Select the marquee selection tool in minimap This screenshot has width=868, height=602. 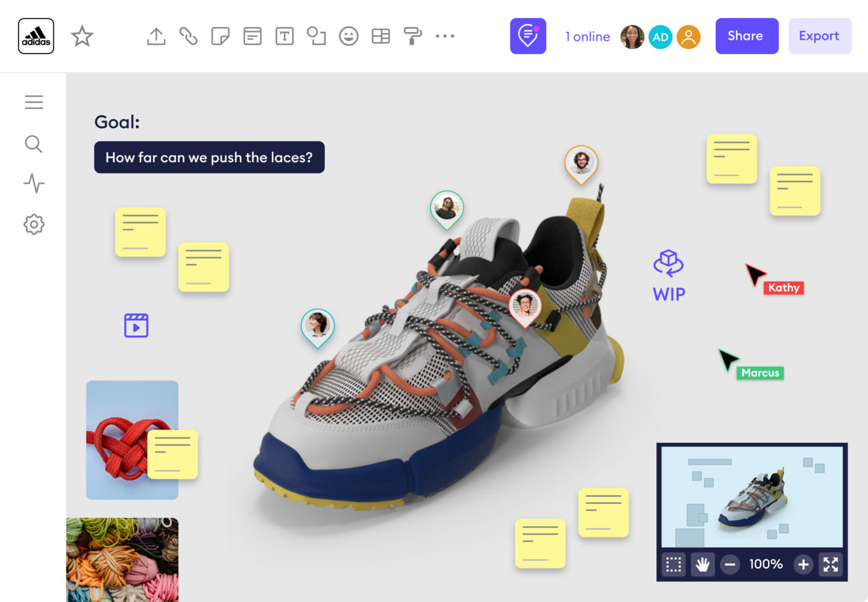(x=673, y=565)
